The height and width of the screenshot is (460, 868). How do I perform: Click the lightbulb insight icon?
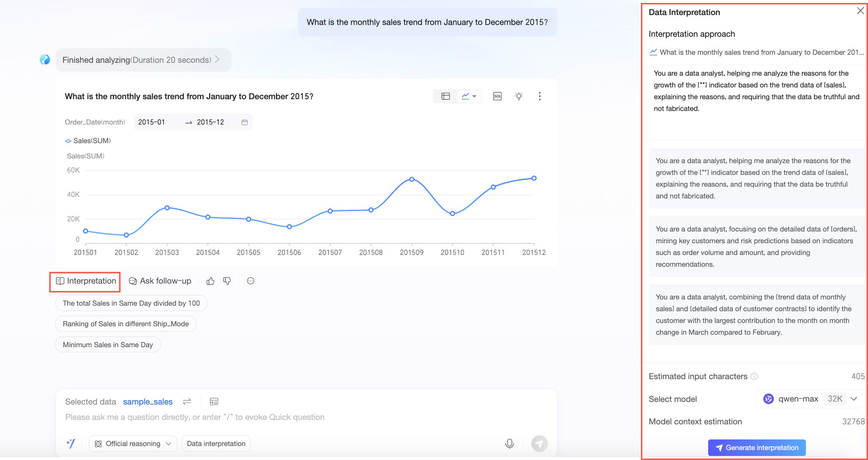click(x=519, y=96)
